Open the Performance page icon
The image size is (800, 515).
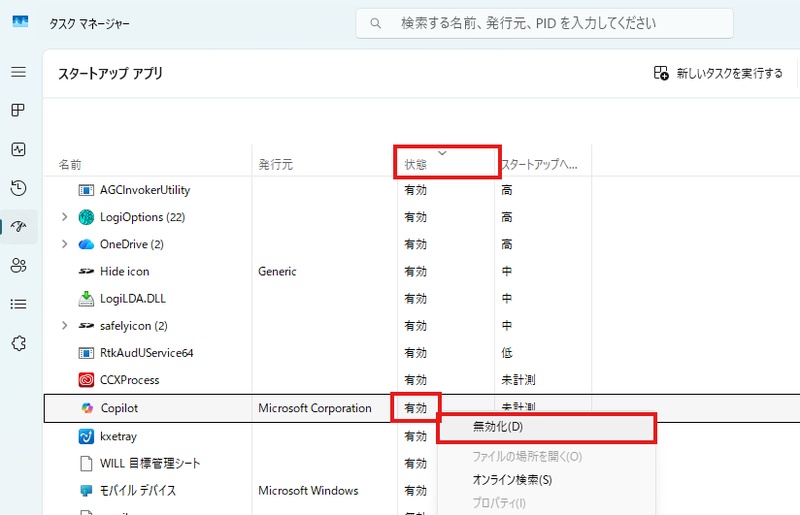click(18, 150)
